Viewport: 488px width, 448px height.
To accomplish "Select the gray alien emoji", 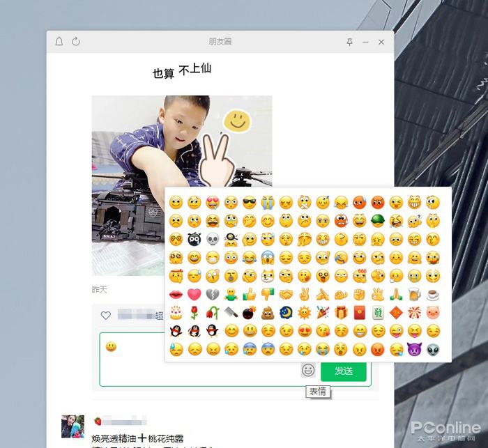I will pos(433,349).
